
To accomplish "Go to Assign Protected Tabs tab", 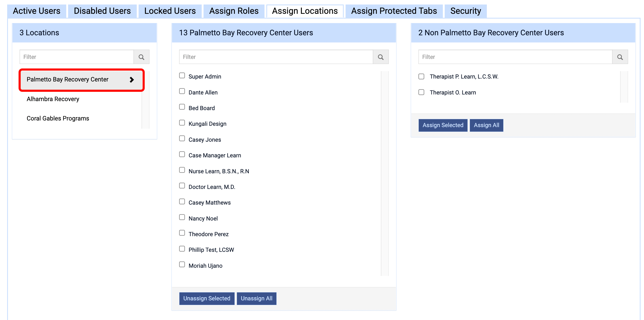I will (x=394, y=11).
